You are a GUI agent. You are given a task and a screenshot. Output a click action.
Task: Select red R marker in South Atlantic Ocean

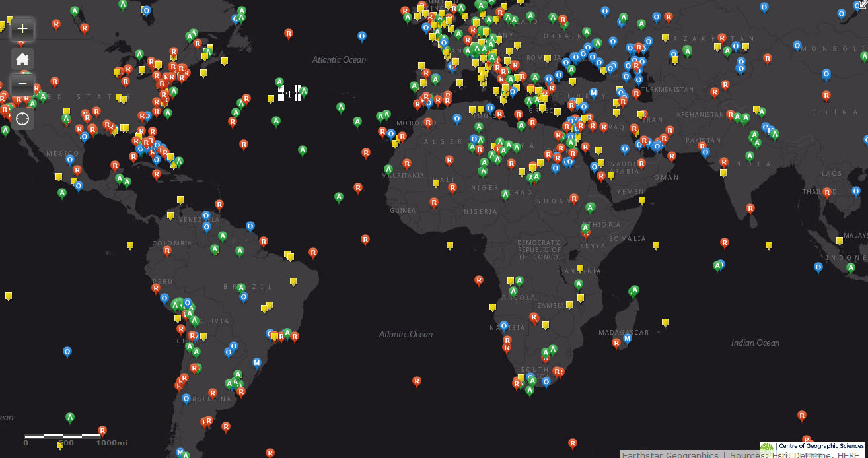(417, 381)
